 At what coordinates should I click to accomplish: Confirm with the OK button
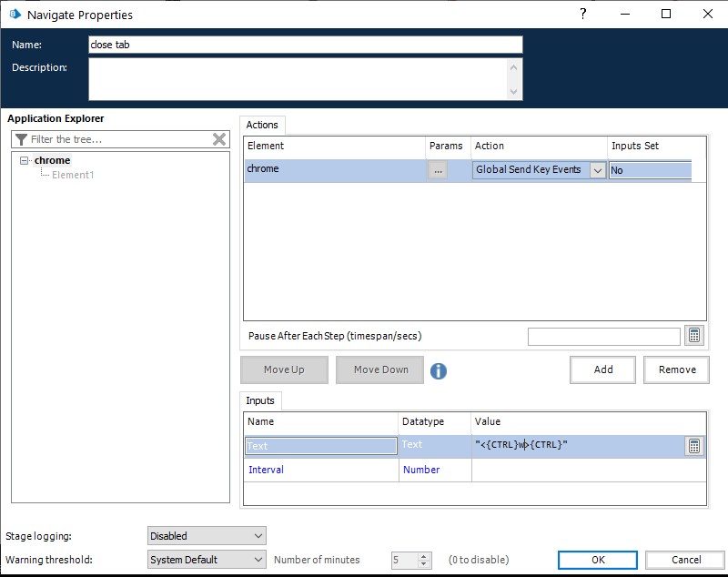coord(597,560)
